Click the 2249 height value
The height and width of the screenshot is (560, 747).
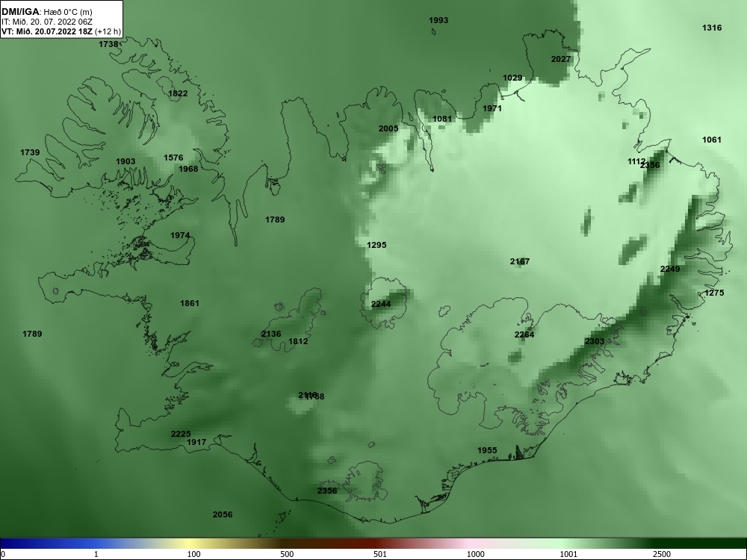(x=670, y=269)
